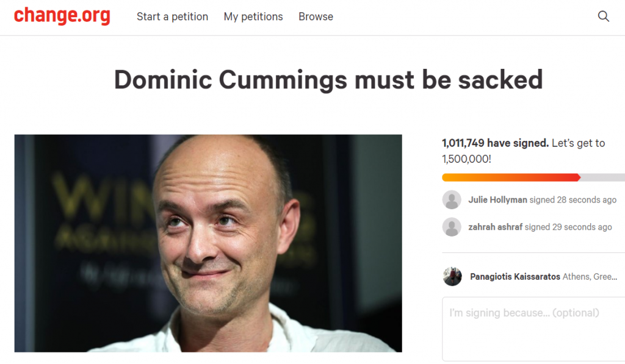Click zahrah ashraf's avatar icon
This screenshot has width=625, height=364.
pyautogui.click(x=452, y=227)
